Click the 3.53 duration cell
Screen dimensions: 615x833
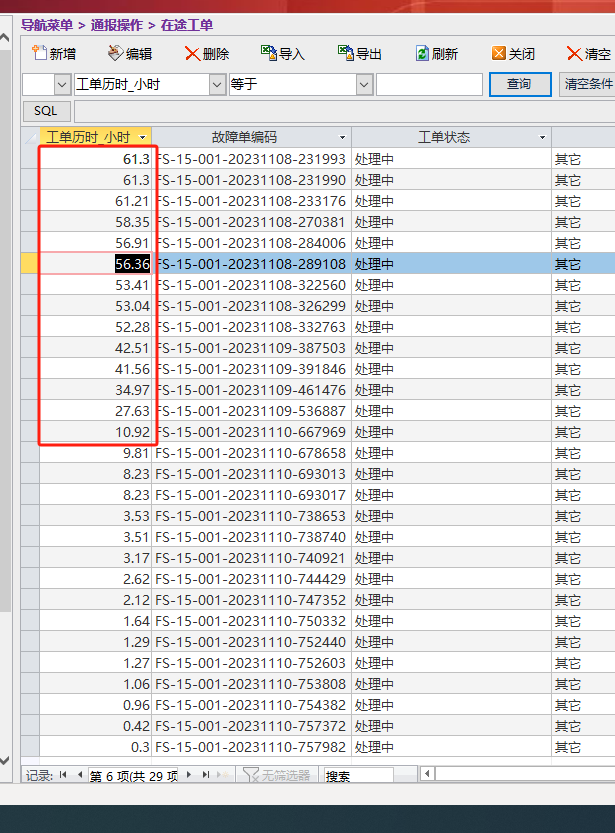click(x=96, y=516)
